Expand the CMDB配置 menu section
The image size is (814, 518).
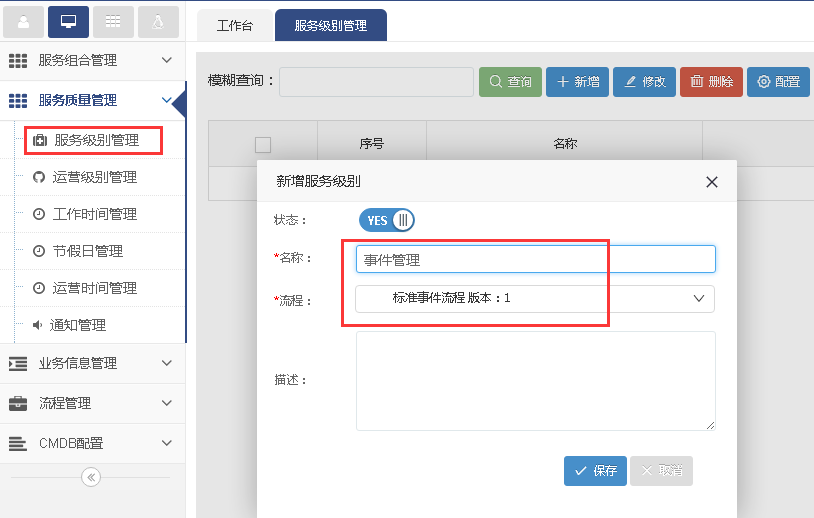tap(92, 443)
